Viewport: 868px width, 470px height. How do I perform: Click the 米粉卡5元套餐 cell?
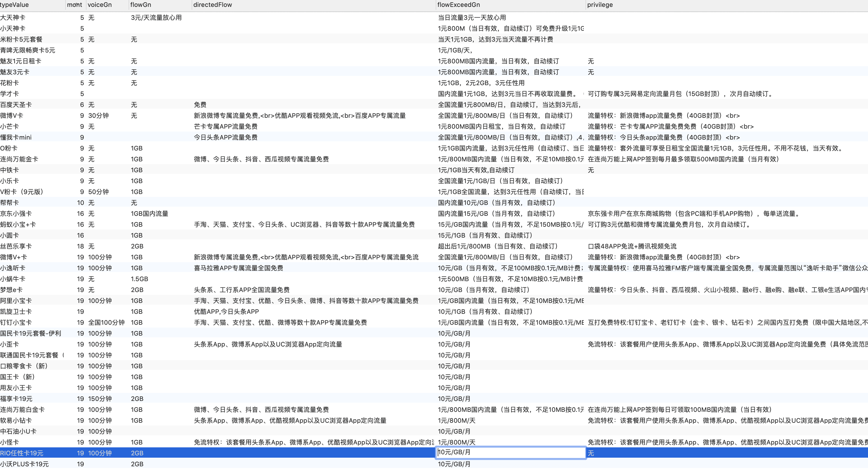(21, 40)
